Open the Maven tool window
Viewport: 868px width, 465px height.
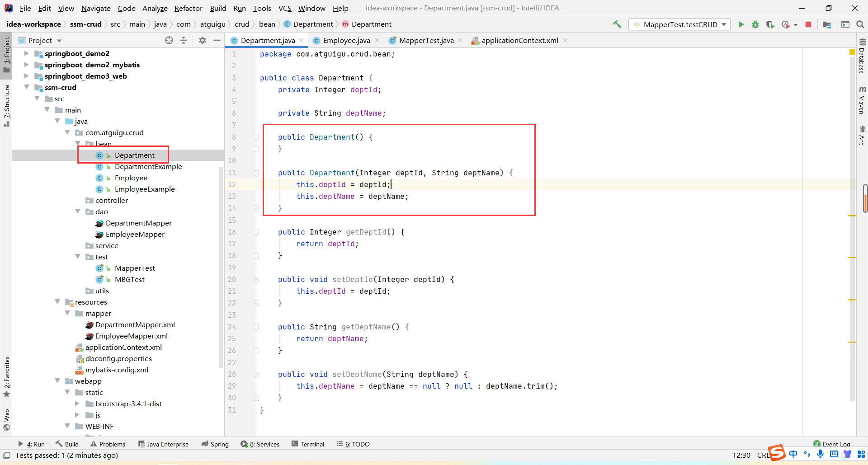pos(862,100)
